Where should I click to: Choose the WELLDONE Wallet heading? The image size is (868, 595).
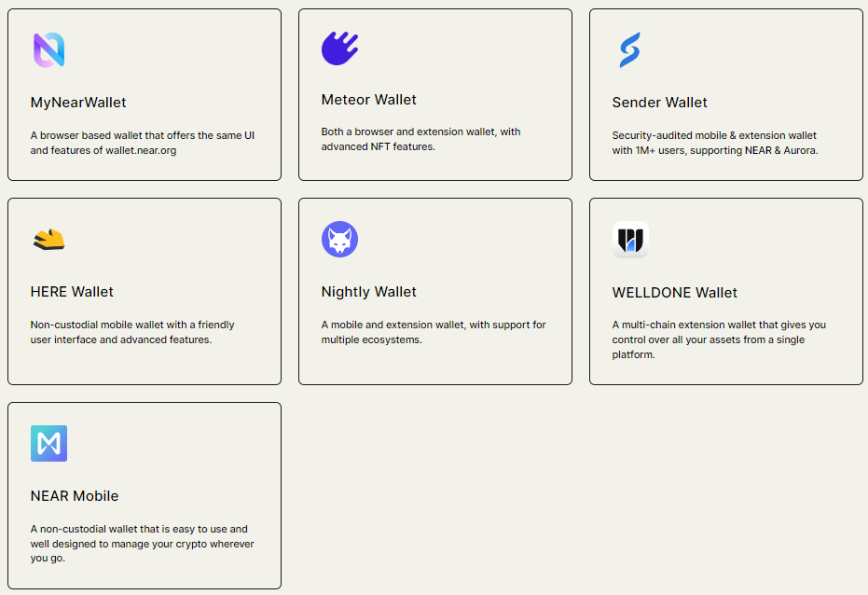(675, 293)
